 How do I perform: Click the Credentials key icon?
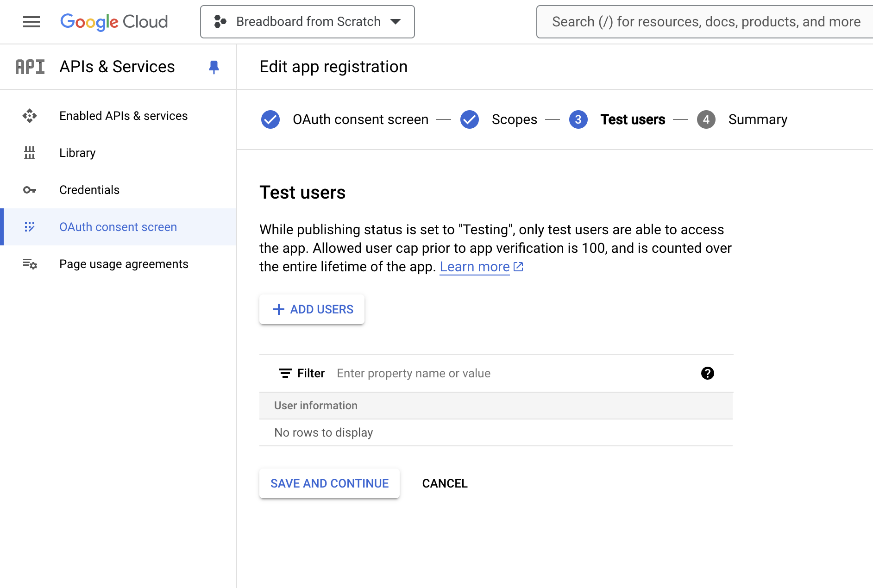click(30, 190)
